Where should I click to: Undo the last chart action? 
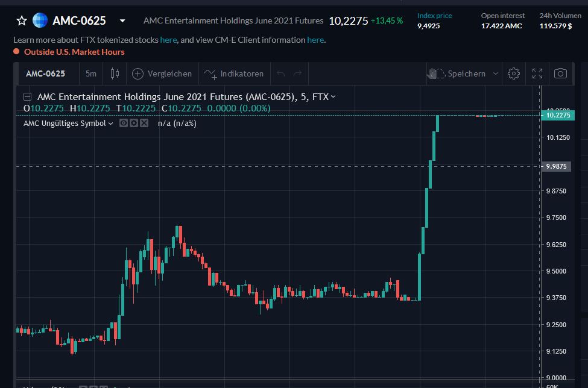[280, 74]
